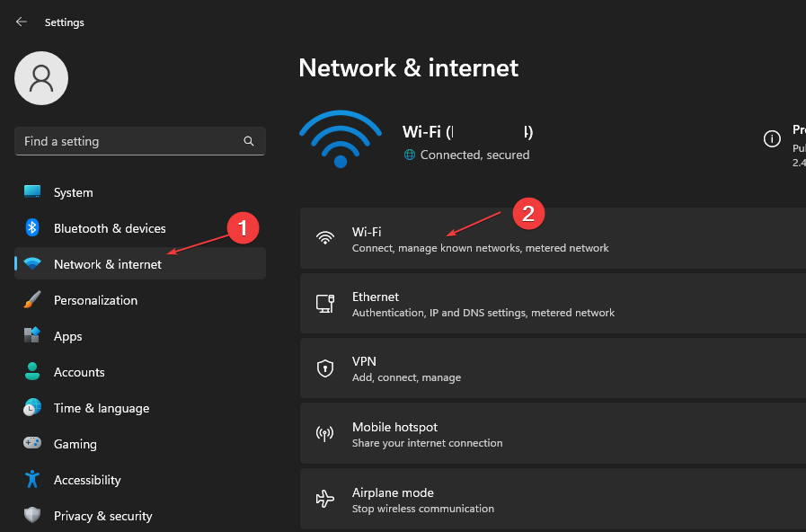Click the search magnifier icon
This screenshot has height=532, width=806.
[249, 141]
